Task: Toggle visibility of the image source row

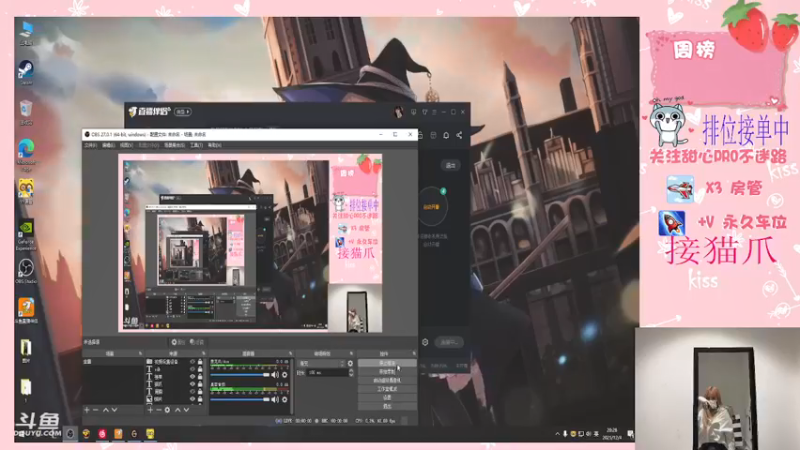Action: point(192,399)
